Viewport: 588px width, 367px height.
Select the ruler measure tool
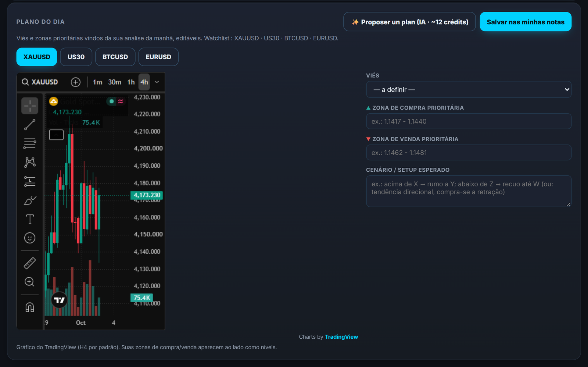click(x=30, y=263)
